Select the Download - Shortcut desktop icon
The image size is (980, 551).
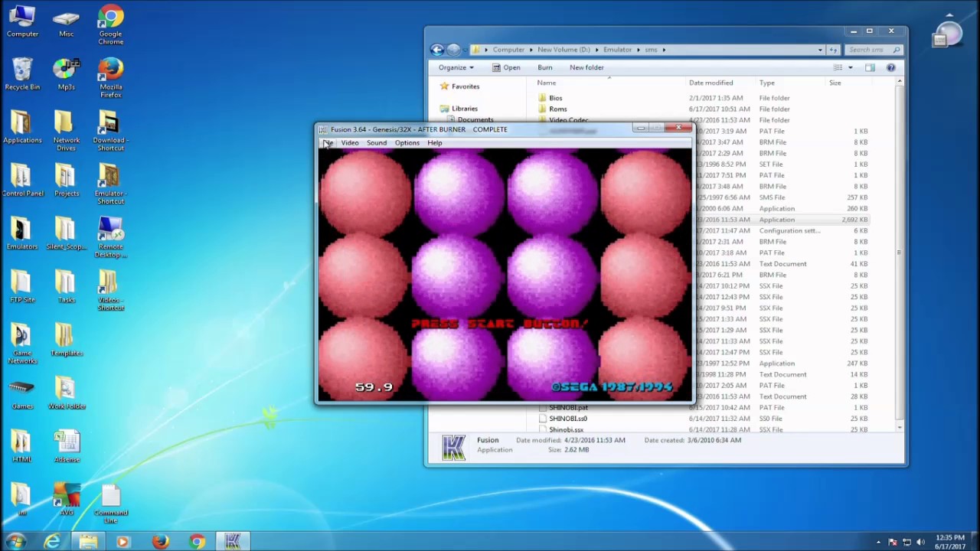[110, 131]
